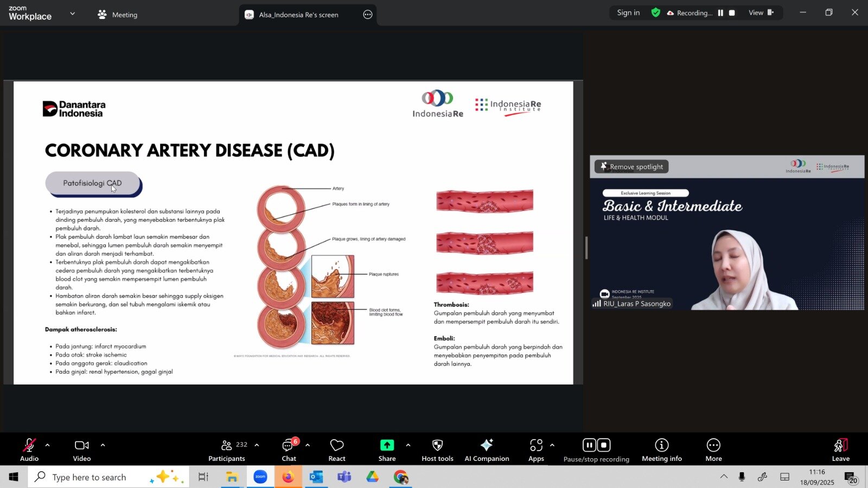Image resolution: width=868 pixels, height=488 pixels.
Task: Expand the audio settings arrow
Action: click(x=48, y=445)
